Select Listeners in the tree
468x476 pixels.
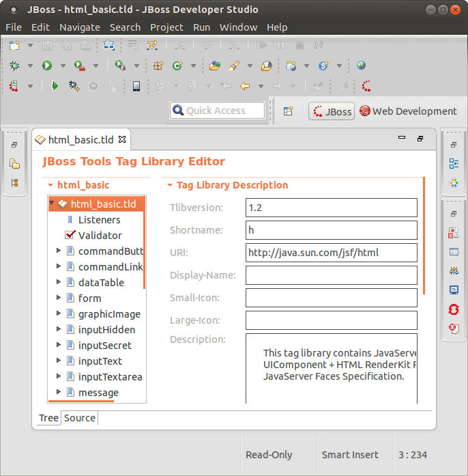point(99,220)
